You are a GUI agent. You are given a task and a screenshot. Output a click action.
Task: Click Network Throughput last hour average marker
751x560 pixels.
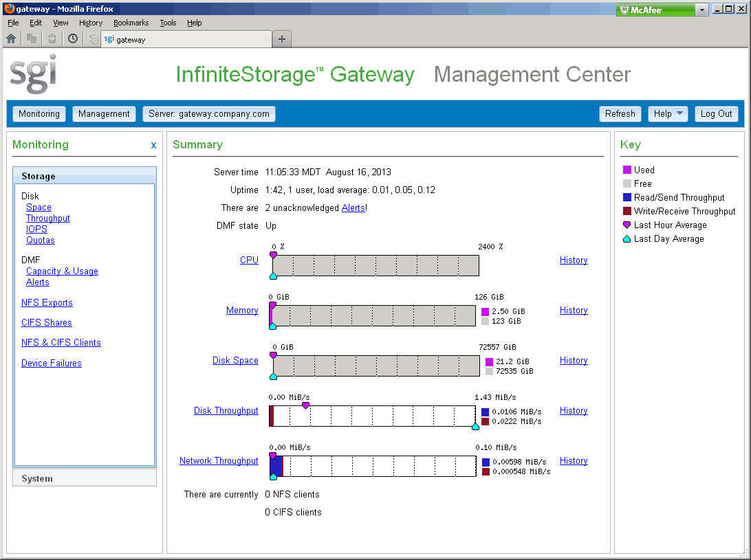pyautogui.click(x=272, y=455)
